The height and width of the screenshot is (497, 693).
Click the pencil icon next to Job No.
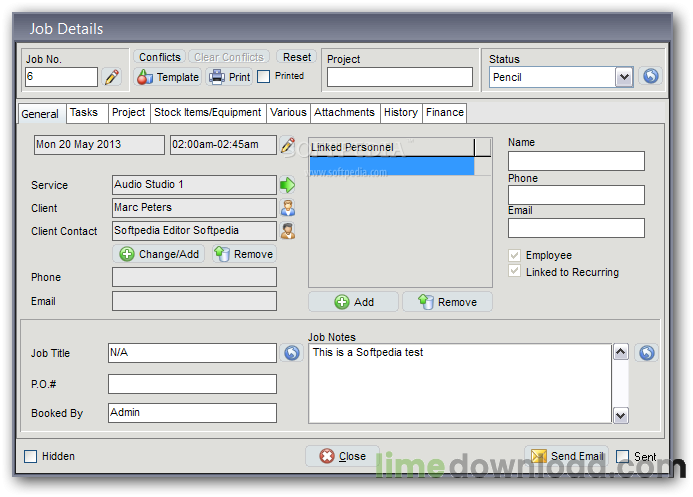pyautogui.click(x=112, y=77)
